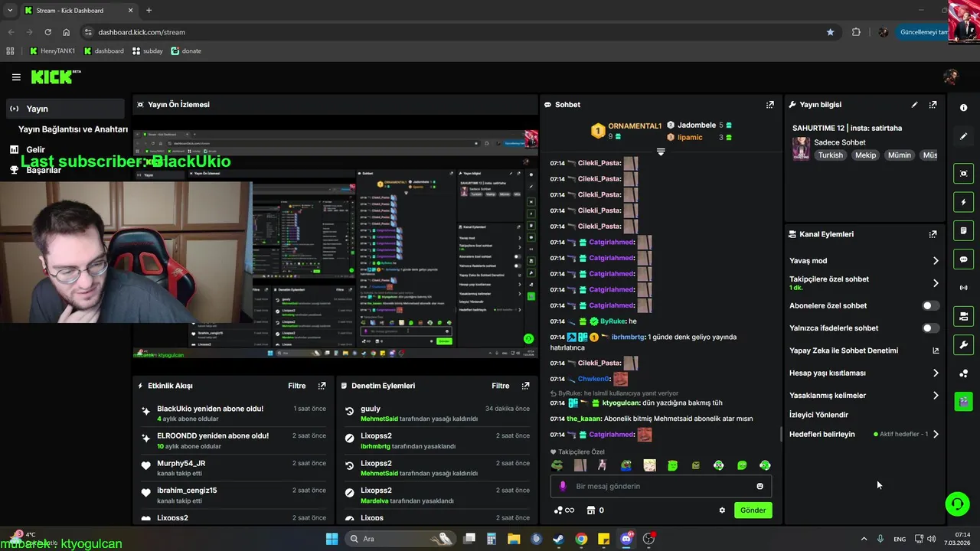
Task: Click the stream preview video
Action: click(x=335, y=244)
